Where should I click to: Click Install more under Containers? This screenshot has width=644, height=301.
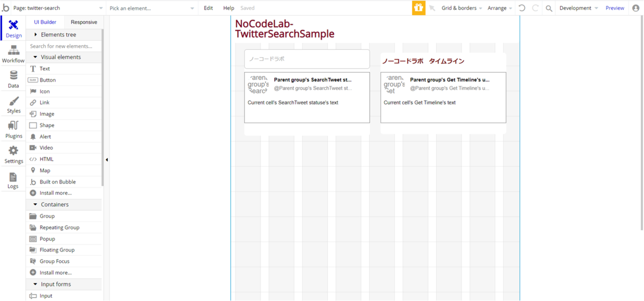[x=63, y=273]
